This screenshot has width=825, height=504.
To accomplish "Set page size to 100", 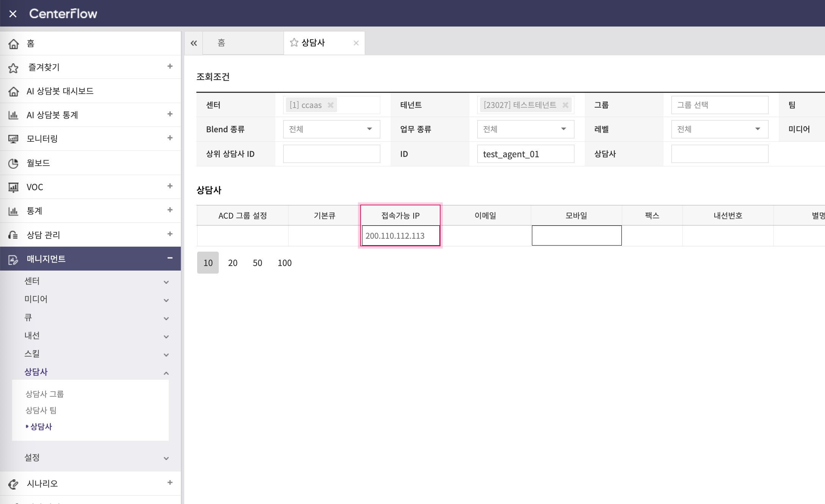I will 284,263.
